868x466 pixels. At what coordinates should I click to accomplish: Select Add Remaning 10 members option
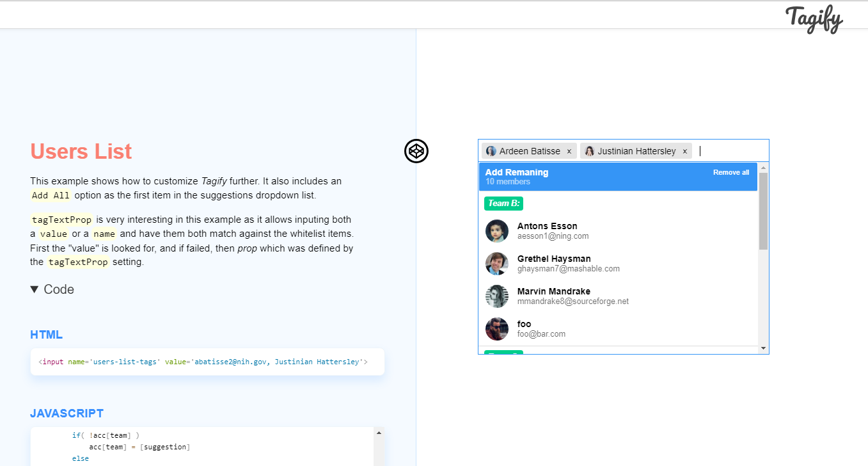(618, 177)
